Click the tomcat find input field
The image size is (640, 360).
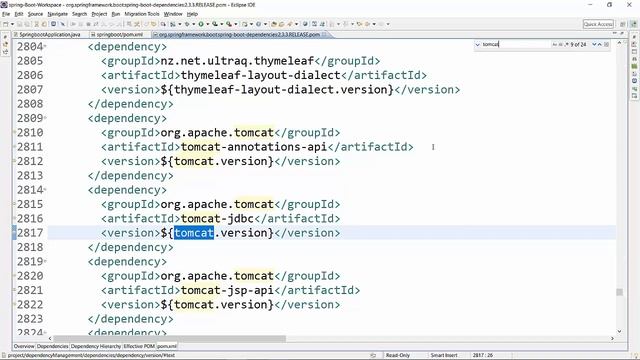[516, 44]
